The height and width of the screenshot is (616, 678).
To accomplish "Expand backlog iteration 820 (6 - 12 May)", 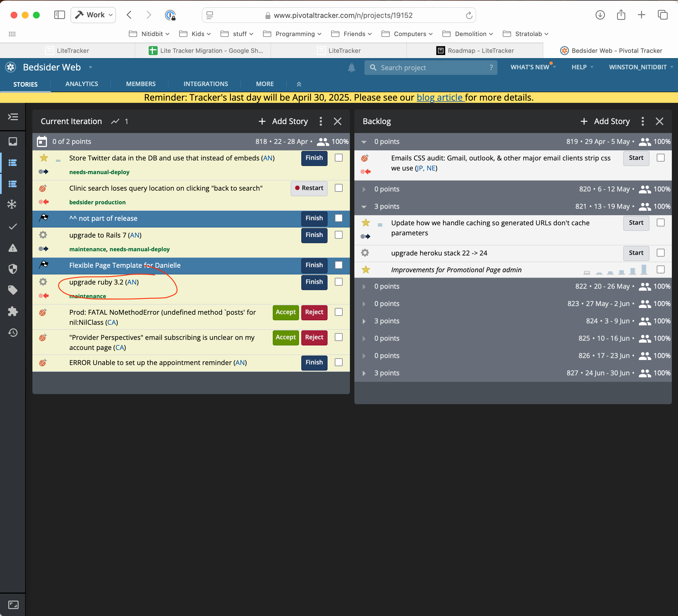I will pyautogui.click(x=364, y=189).
